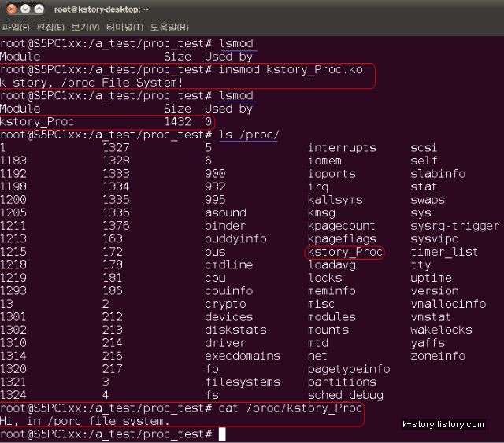Click PID '1324' in the proc listing

pyautogui.click(x=13, y=395)
